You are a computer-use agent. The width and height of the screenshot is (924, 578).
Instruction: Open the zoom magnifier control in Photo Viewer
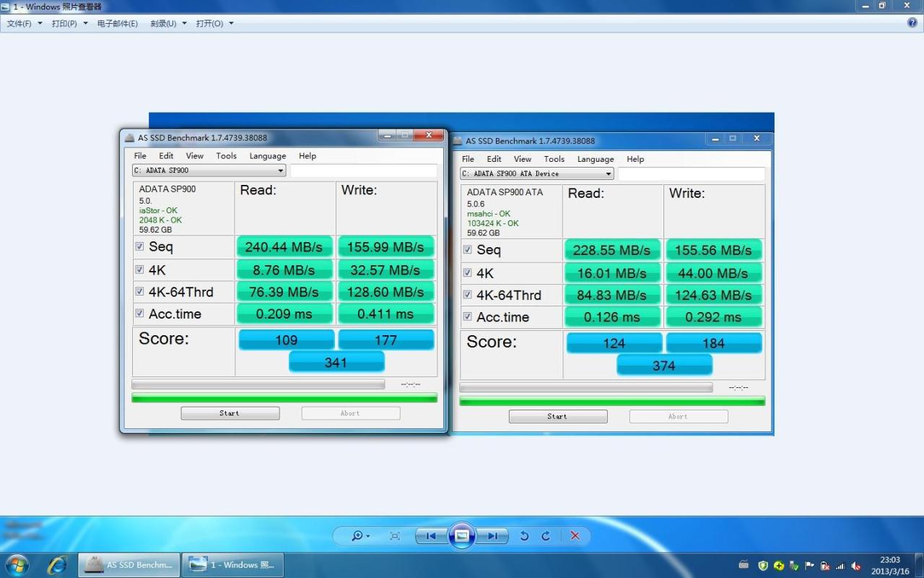357,536
